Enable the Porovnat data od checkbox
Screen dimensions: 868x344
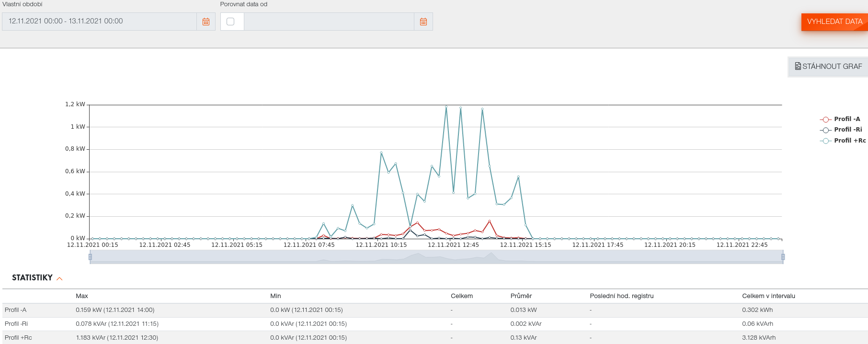230,22
